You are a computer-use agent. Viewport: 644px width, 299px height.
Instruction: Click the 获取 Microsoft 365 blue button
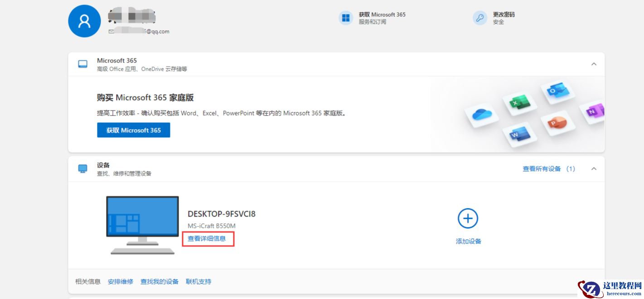pyautogui.click(x=133, y=130)
